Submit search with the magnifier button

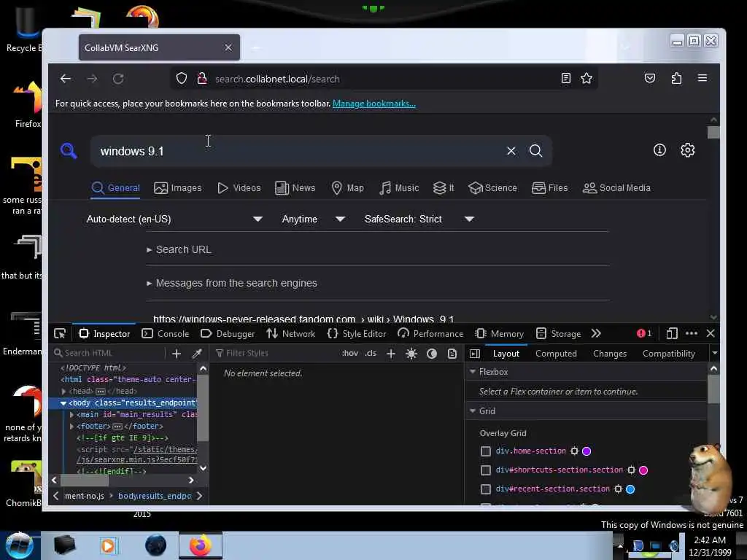click(x=536, y=151)
